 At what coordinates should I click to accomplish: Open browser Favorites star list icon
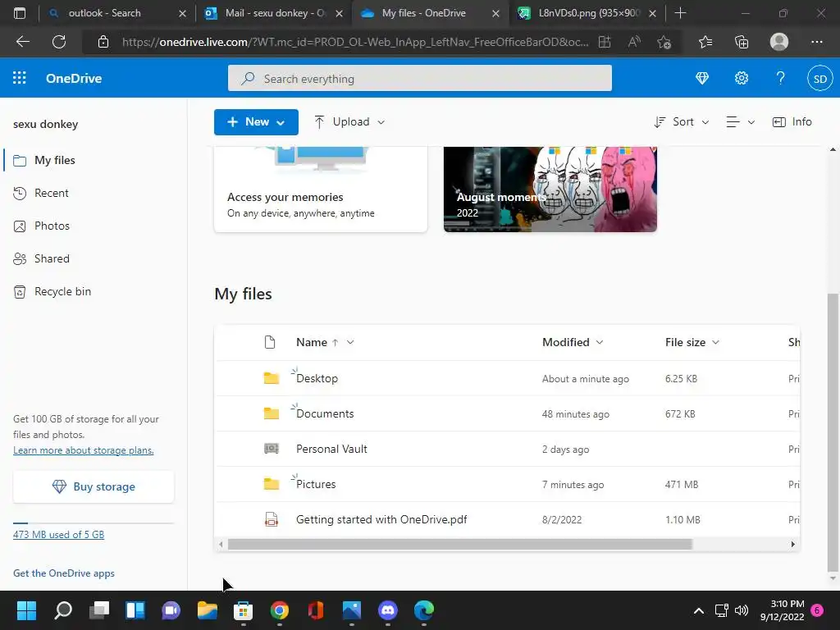pos(705,42)
